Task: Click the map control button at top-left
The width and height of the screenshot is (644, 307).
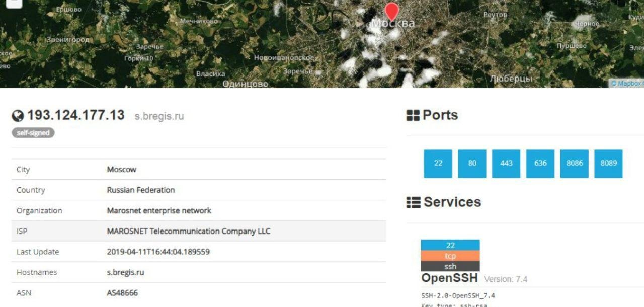Action: pyautogui.click(x=14, y=3)
